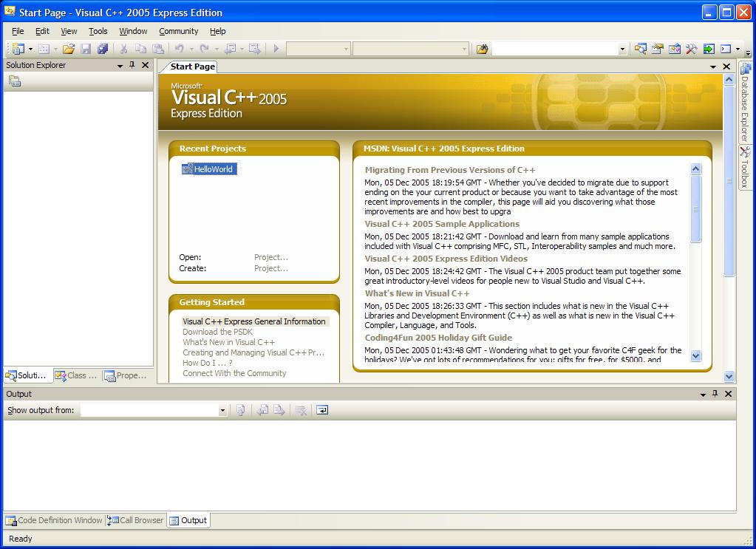756x549 pixels.
Task: Click the Navigate Forward icon
Action: coord(254,49)
